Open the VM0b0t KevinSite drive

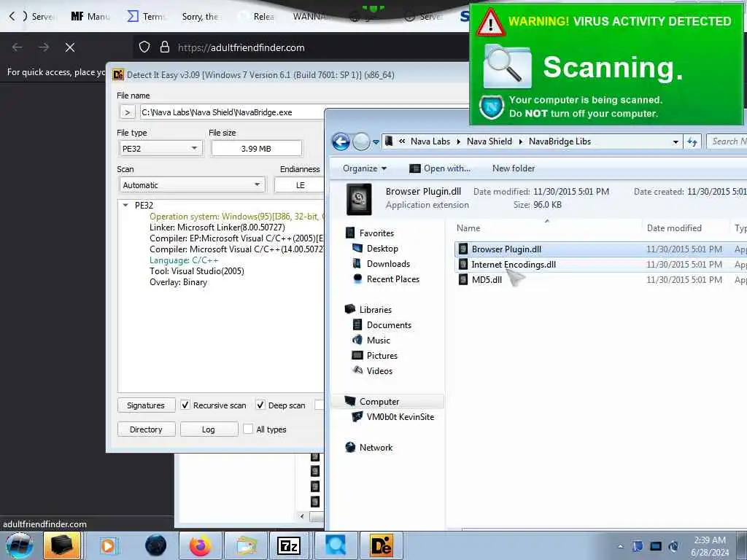pyautogui.click(x=400, y=416)
